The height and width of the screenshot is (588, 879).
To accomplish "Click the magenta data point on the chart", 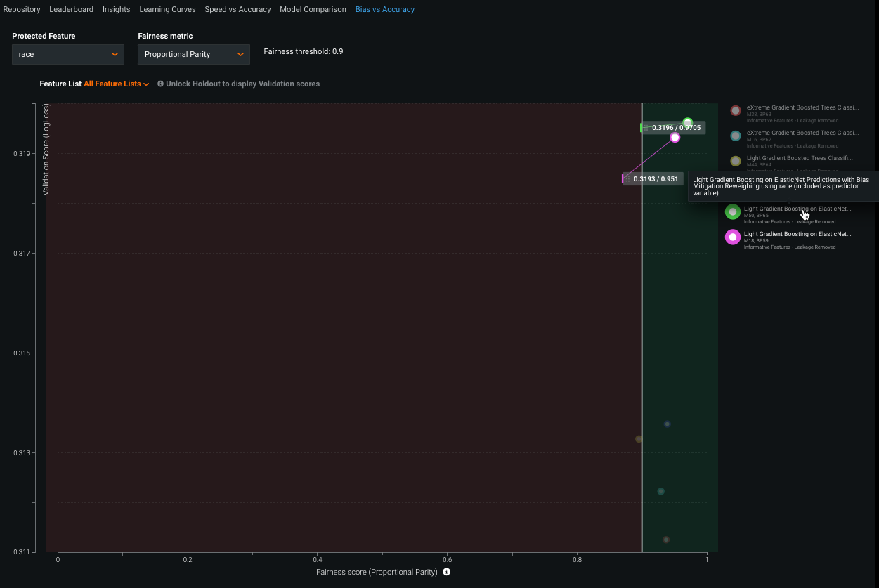I will (x=675, y=138).
